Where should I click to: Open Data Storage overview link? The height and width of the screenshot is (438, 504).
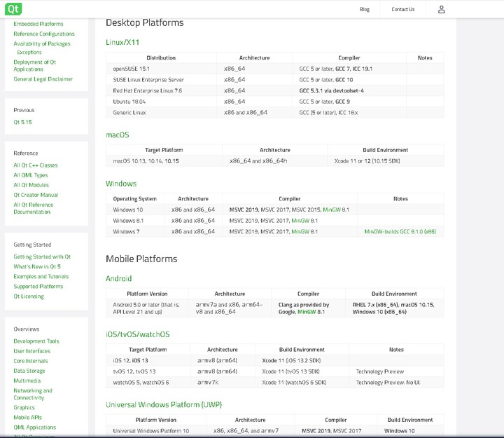(29, 371)
